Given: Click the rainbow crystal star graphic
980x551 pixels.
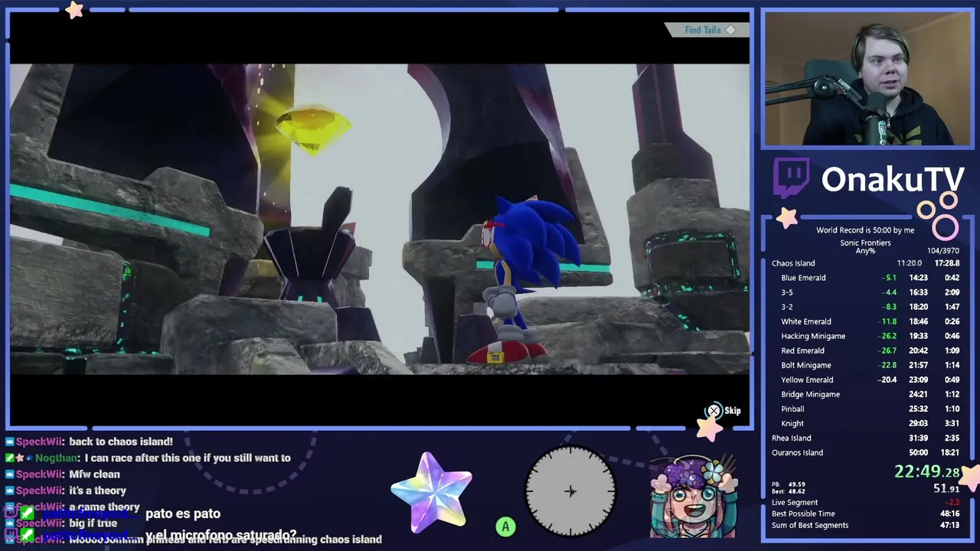Looking at the screenshot, I should [x=431, y=492].
